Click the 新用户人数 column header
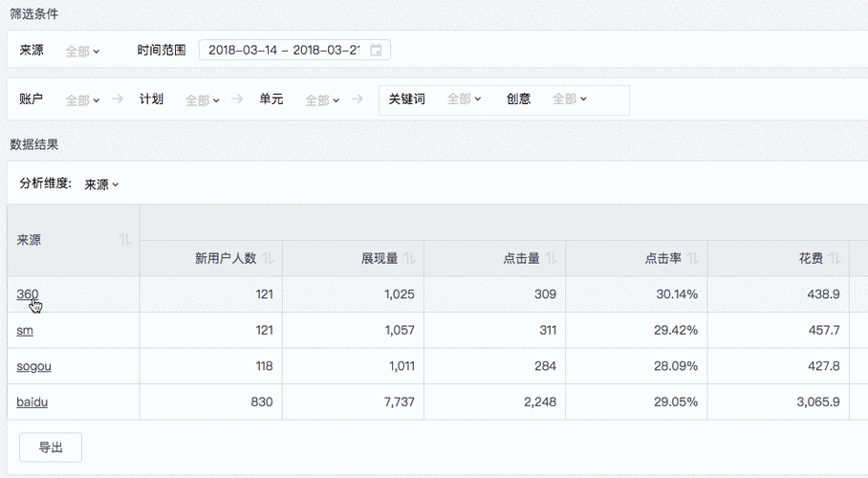Image resolution: width=868 pixels, height=478 pixels. click(x=211, y=258)
